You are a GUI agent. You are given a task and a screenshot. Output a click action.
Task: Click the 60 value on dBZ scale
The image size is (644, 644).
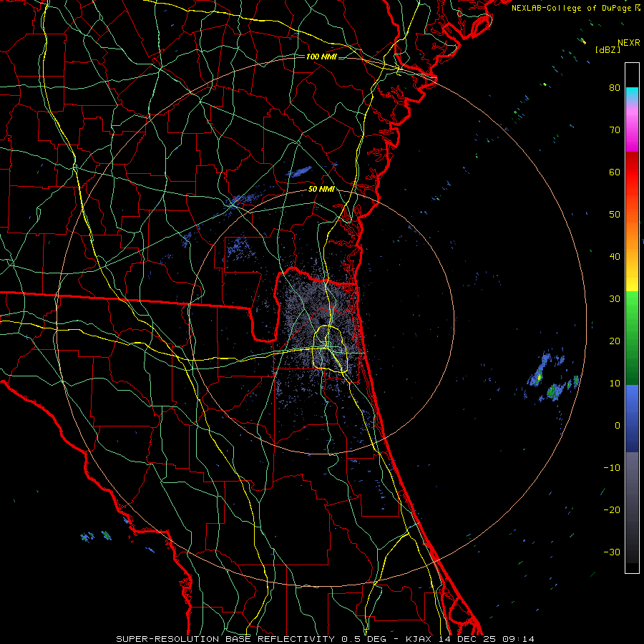tap(615, 172)
